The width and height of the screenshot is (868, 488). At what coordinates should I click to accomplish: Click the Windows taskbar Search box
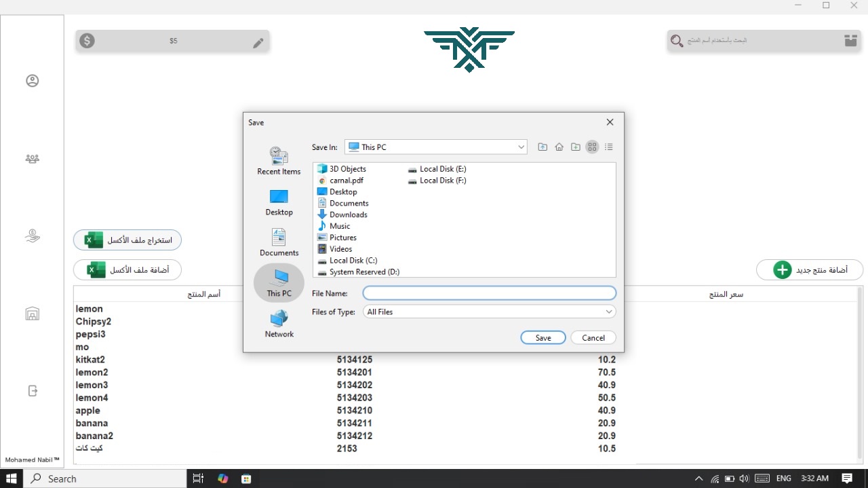(105, 478)
